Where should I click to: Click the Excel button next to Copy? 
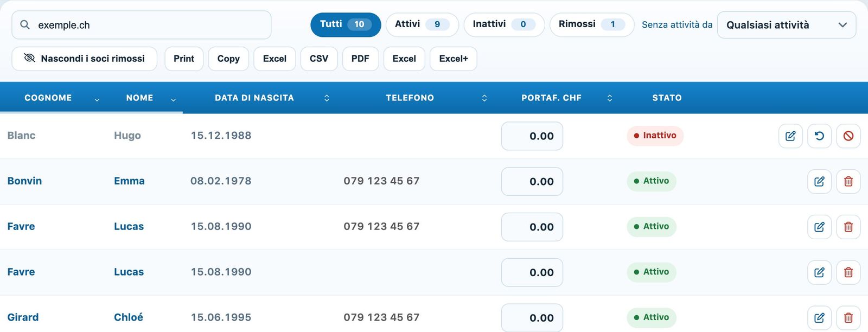(275, 59)
